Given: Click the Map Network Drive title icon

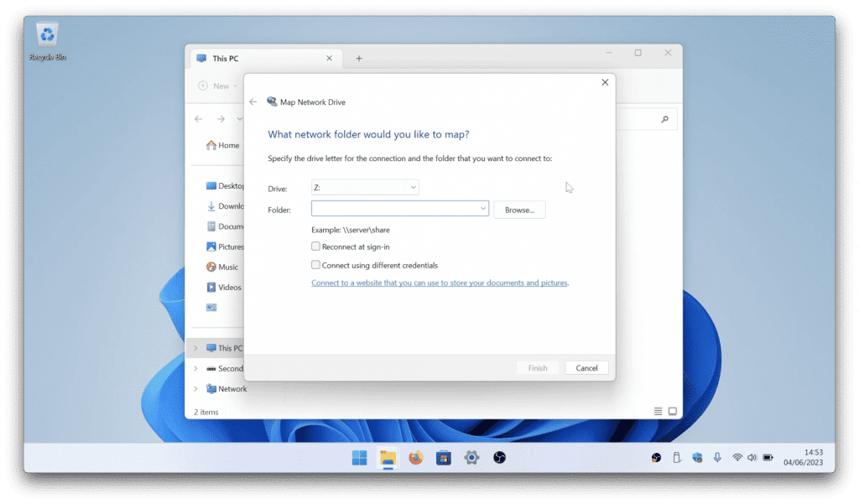Looking at the screenshot, I should coord(272,101).
